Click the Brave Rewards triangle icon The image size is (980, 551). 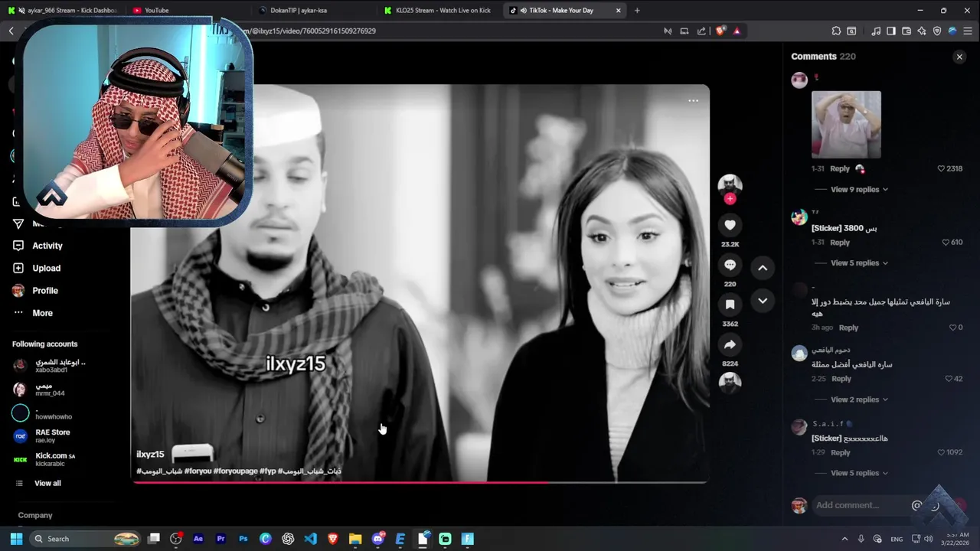coord(737,31)
